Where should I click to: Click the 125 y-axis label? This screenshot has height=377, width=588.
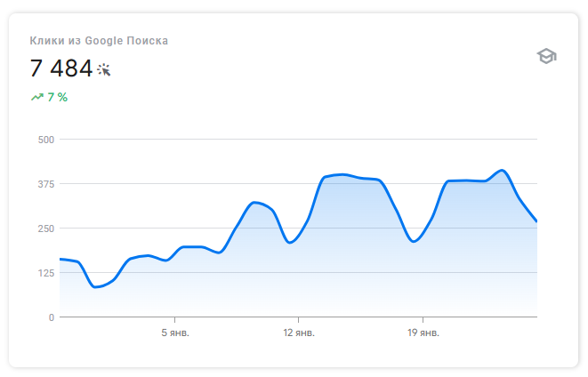(x=45, y=273)
